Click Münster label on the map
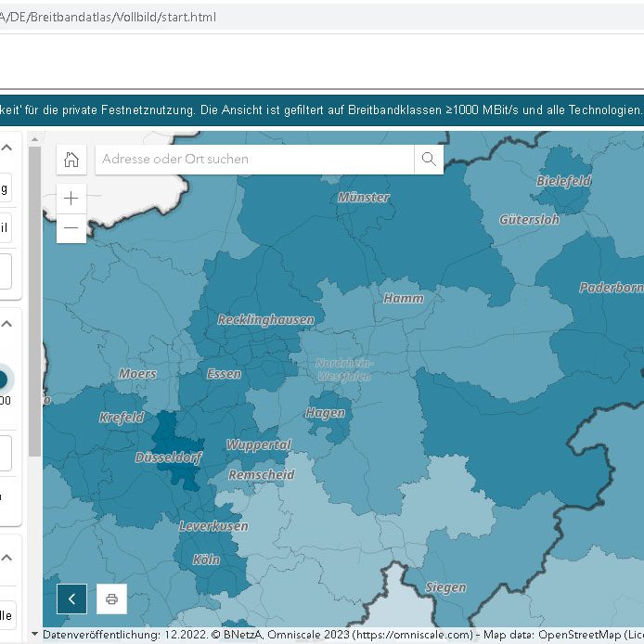The width and height of the screenshot is (644, 644). click(x=363, y=198)
